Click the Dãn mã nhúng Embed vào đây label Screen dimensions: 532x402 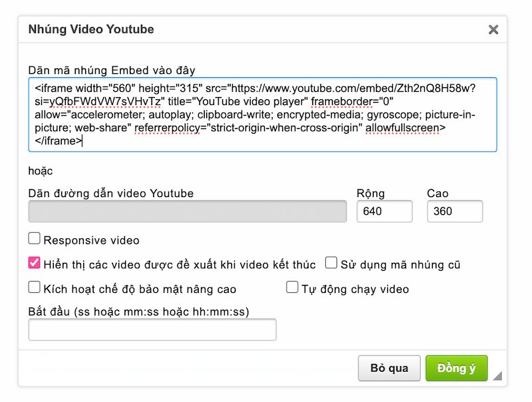[112, 70]
